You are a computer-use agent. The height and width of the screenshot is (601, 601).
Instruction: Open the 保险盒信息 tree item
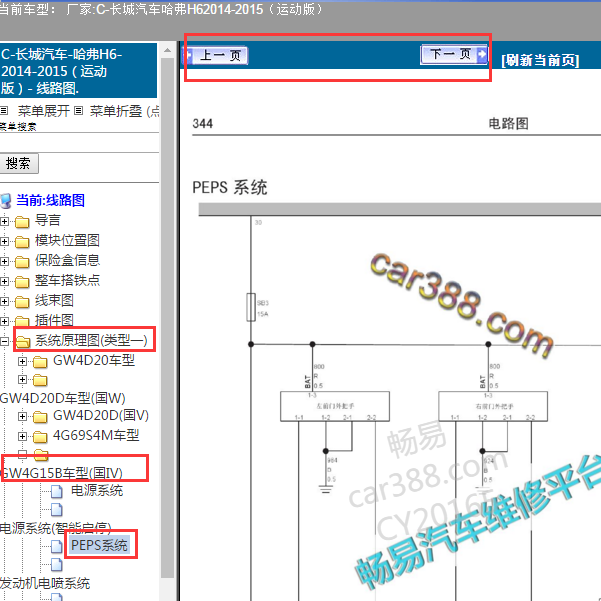[x=67, y=260]
